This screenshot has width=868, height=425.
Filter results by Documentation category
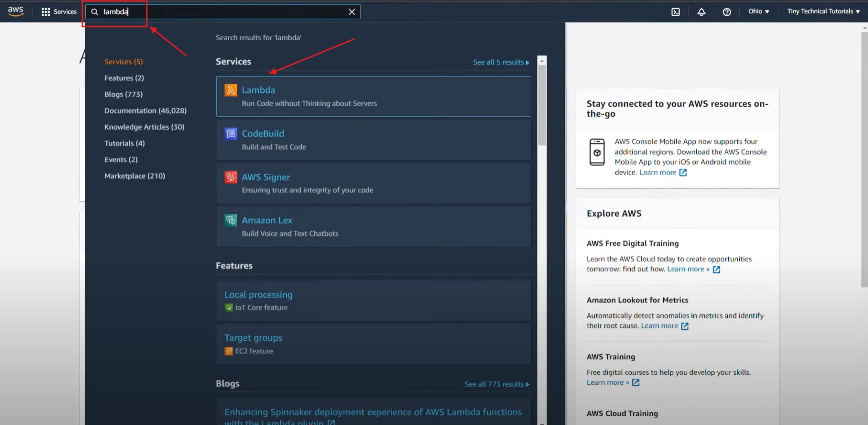pyautogui.click(x=145, y=111)
